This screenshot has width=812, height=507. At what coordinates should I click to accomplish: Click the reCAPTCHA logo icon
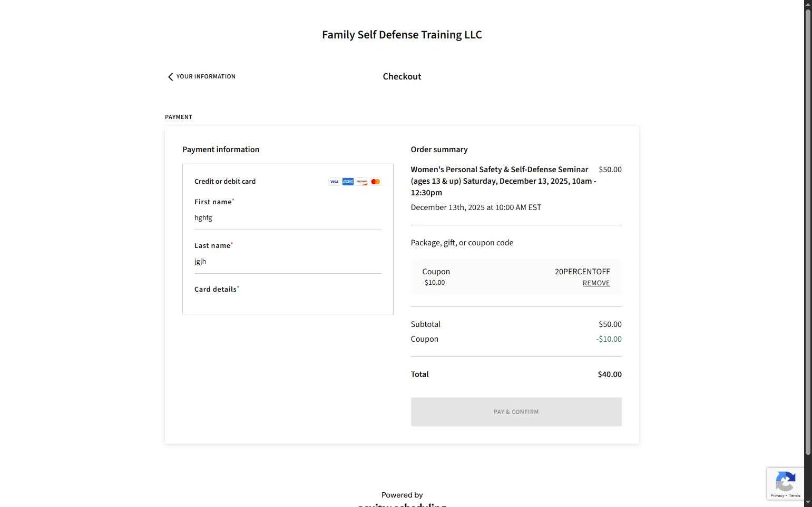click(x=785, y=481)
